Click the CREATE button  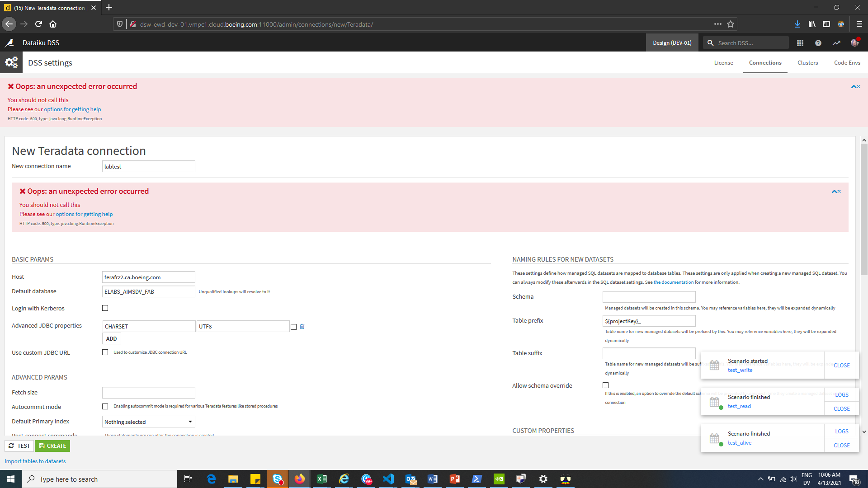[x=52, y=446]
